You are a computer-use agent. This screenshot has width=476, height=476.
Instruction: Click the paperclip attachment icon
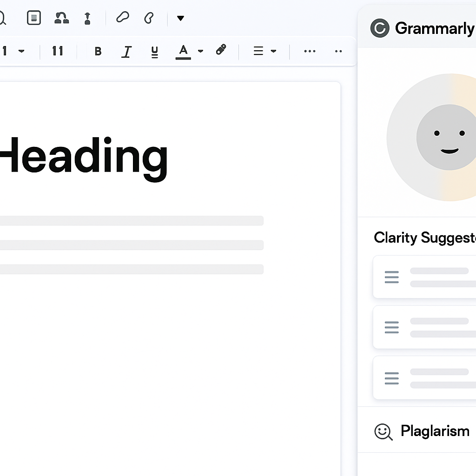pos(149,18)
